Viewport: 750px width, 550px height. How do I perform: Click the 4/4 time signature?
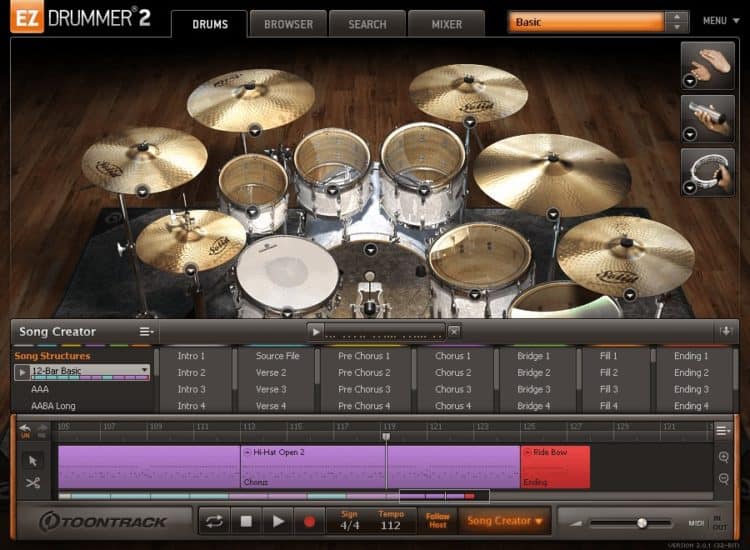(349, 526)
